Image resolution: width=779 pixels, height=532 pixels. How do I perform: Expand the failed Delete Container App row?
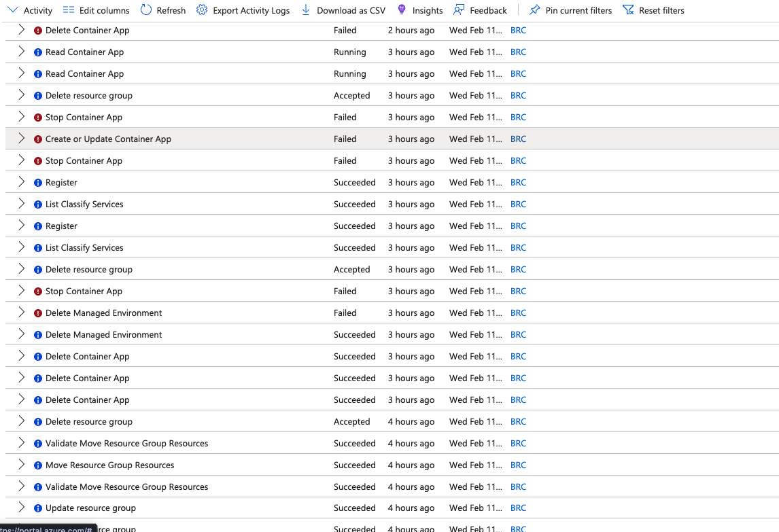point(21,30)
